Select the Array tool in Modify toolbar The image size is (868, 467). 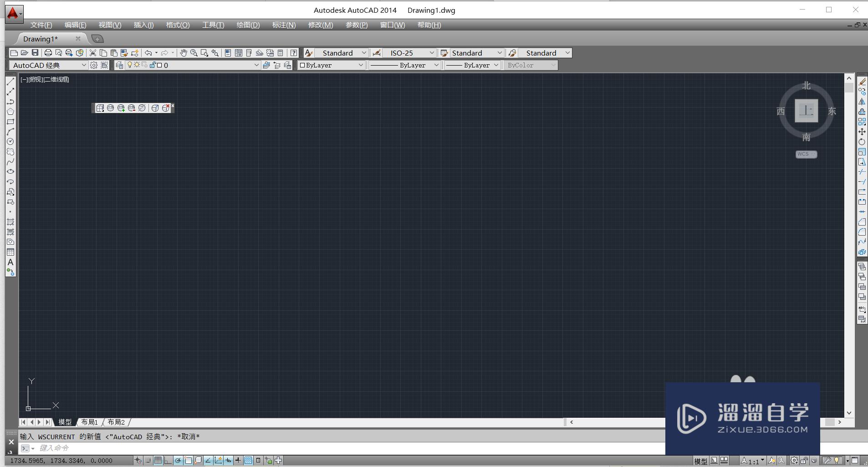click(x=862, y=122)
